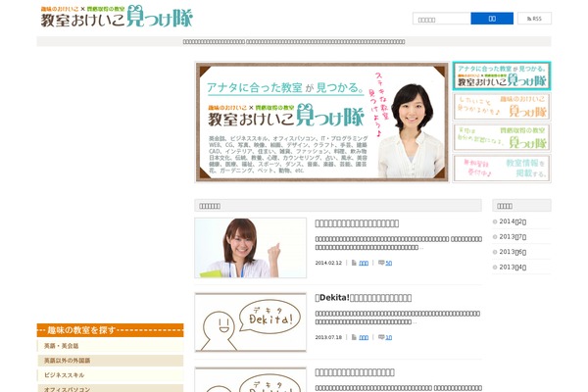Image resolution: width=588 pixels, height=392 pixels.
Task: Click post date 2013.07.18
Action: pyautogui.click(x=328, y=337)
